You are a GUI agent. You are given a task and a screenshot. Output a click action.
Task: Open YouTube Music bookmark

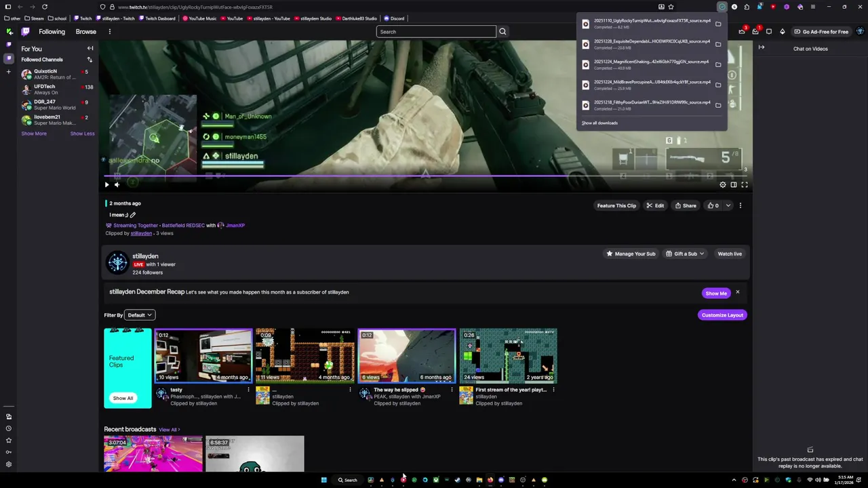(x=199, y=18)
